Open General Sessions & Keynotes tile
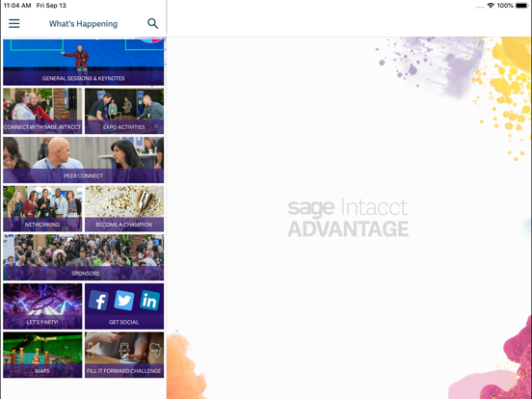532x399 pixels. coord(84,62)
